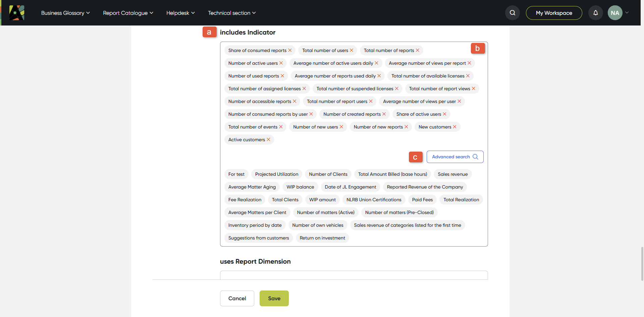Remove 'Number of accessible reports' tag
644x317 pixels.
tap(294, 101)
